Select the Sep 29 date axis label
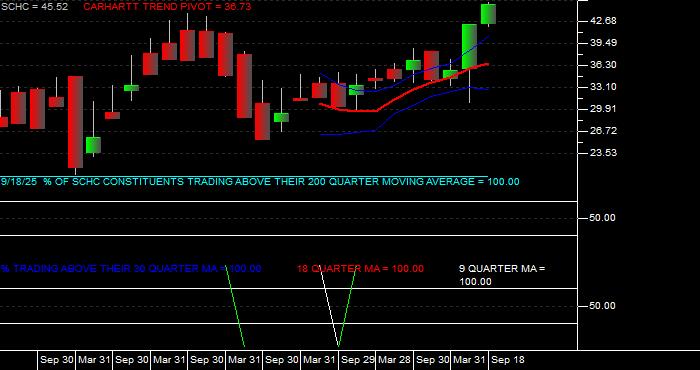Viewport: 700px width, 370px height. [x=357, y=360]
